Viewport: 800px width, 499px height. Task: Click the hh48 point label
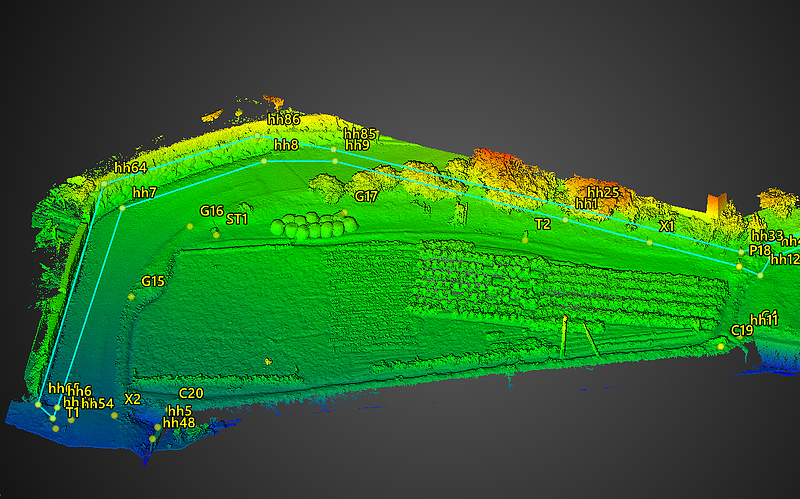click(178, 423)
